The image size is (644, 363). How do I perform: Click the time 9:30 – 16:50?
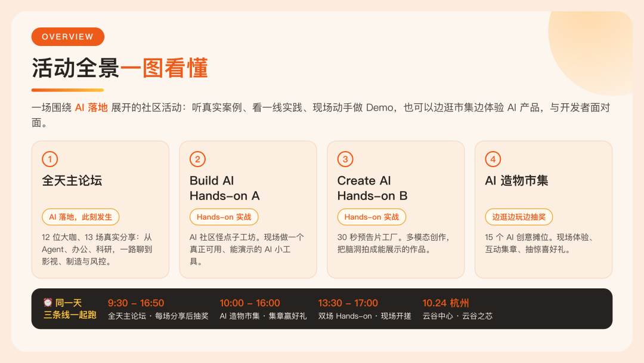[x=136, y=303]
